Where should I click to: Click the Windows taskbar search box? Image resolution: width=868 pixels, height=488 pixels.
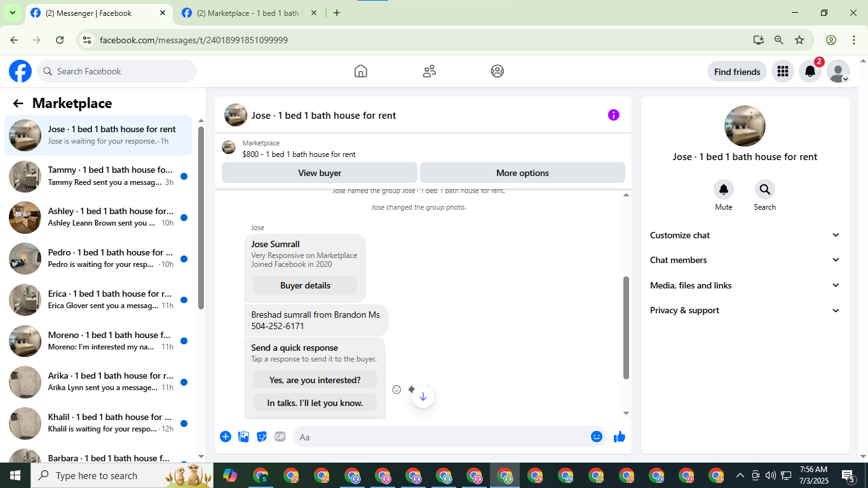[x=122, y=475]
